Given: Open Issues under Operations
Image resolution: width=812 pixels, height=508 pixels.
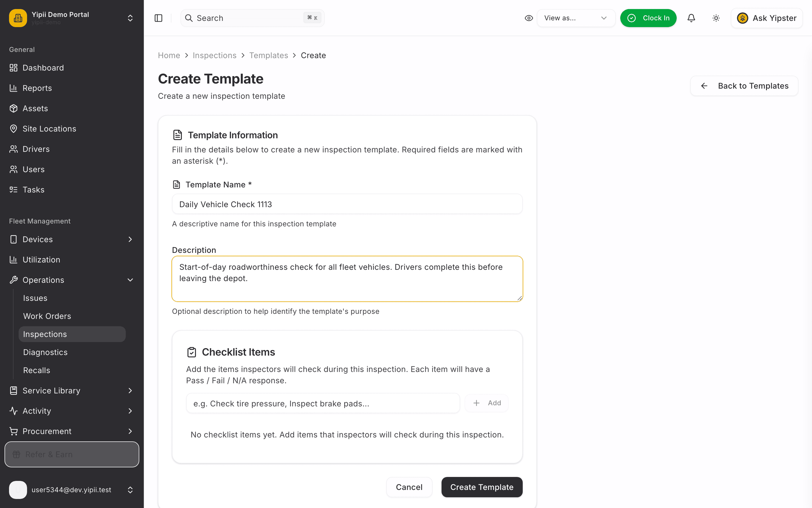Looking at the screenshot, I should (72, 298).
